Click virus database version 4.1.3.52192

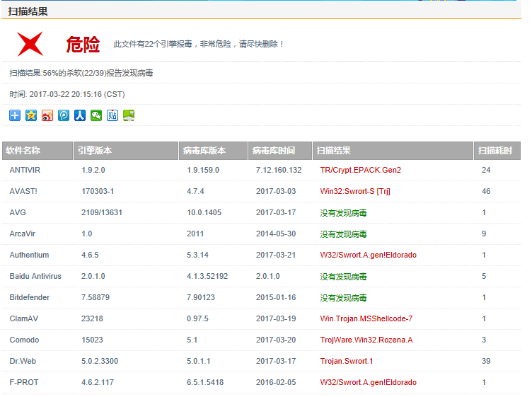point(207,276)
